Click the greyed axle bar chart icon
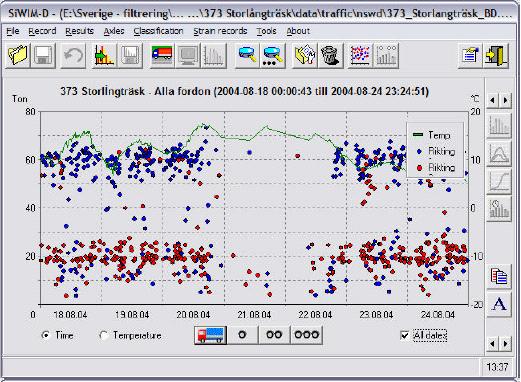 [386, 55]
